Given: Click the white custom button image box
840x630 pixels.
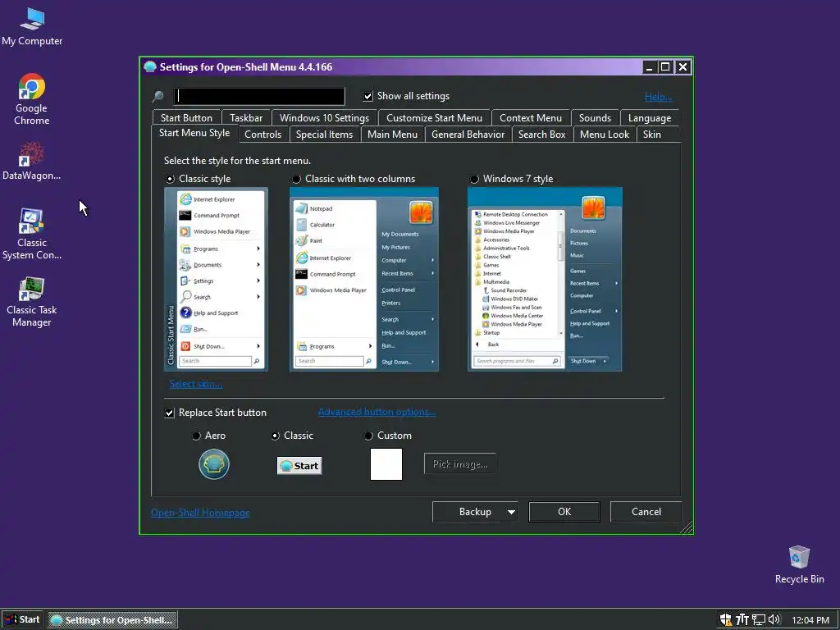Looking at the screenshot, I should click(x=386, y=464).
